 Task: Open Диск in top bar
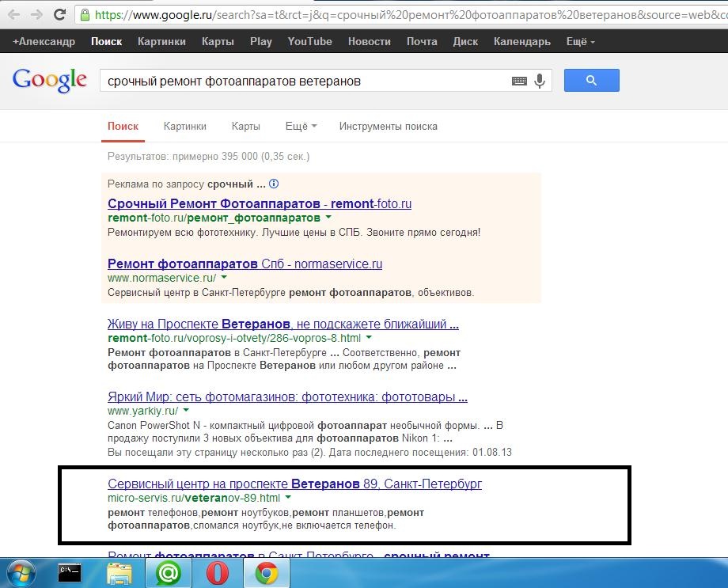pos(465,41)
